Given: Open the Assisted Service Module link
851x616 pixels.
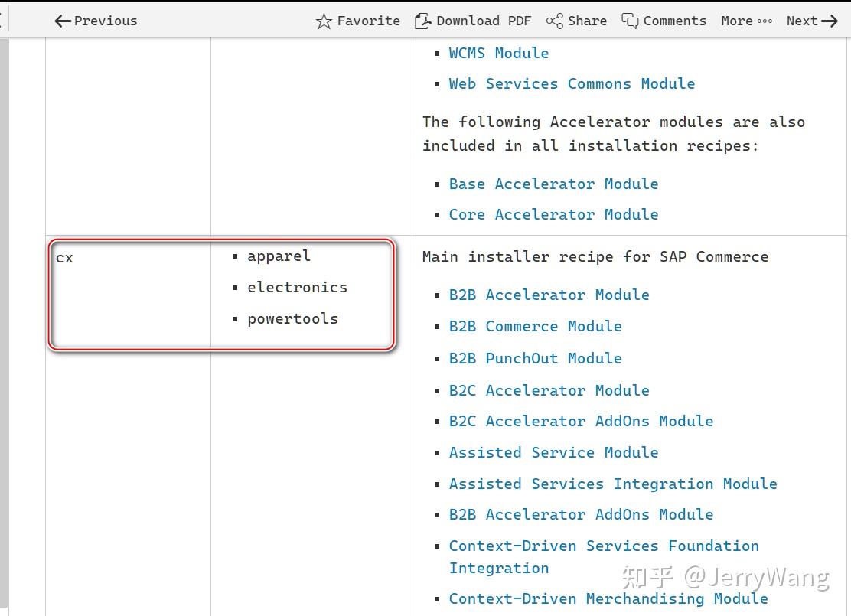Looking at the screenshot, I should 553,452.
